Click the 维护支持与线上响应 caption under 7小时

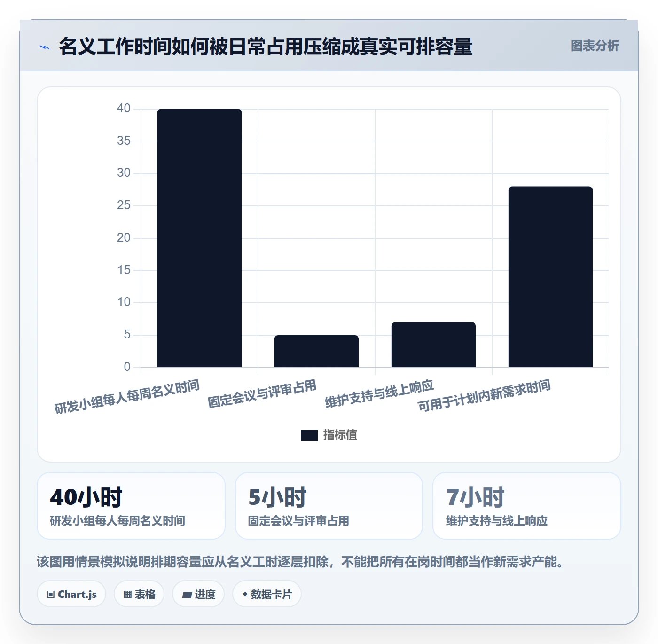[497, 521]
